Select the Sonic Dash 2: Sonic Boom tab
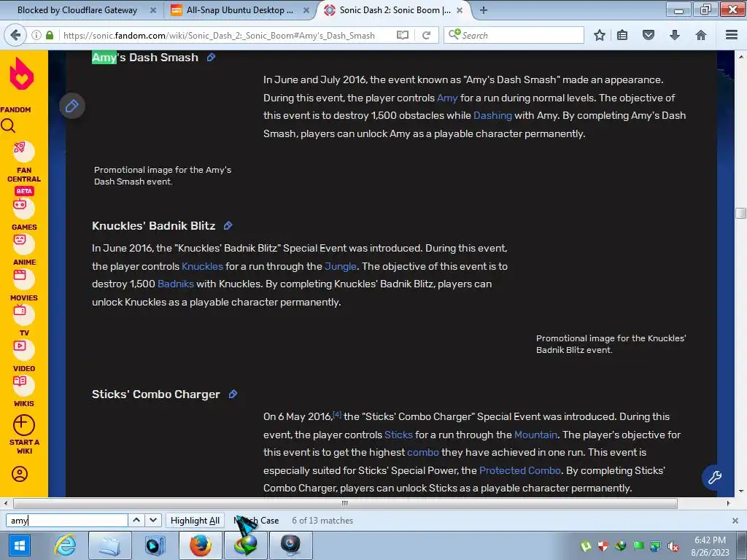Image resolution: width=747 pixels, height=560 pixels. tap(395, 10)
